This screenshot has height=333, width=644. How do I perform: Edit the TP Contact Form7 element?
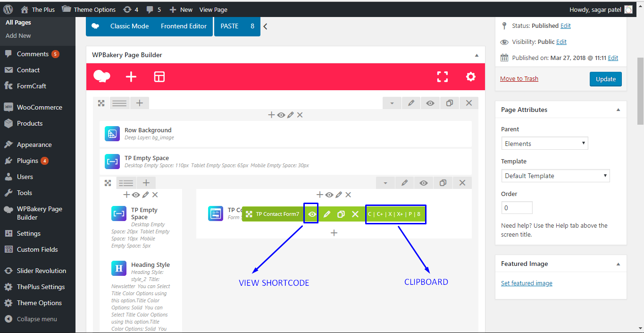[326, 214]
